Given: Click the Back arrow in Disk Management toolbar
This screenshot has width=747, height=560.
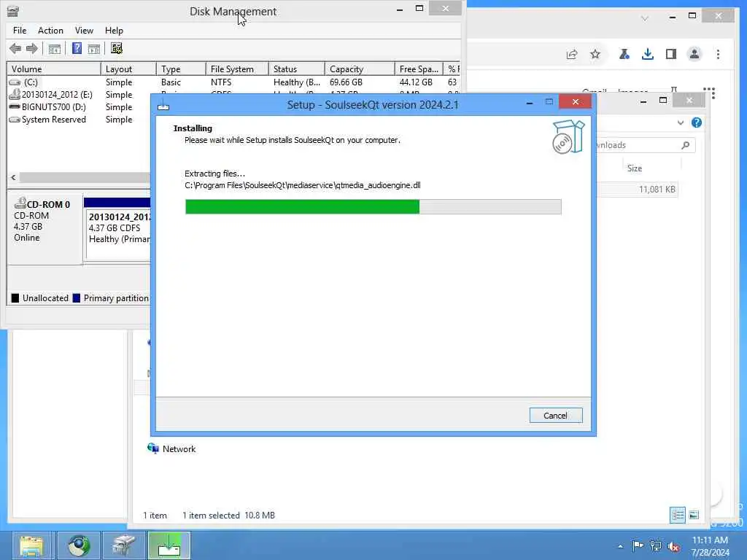Looking at the screenshot, I should (x=15, y=48).
